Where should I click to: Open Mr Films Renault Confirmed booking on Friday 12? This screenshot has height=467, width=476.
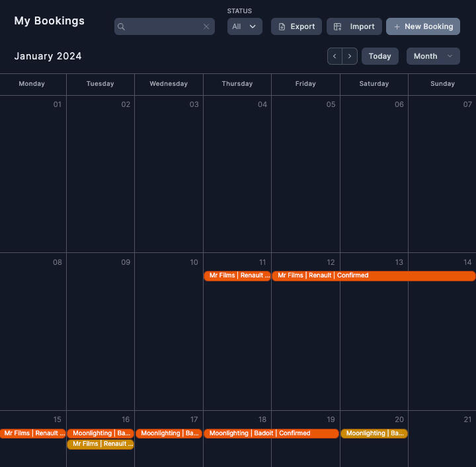(374, 275)
